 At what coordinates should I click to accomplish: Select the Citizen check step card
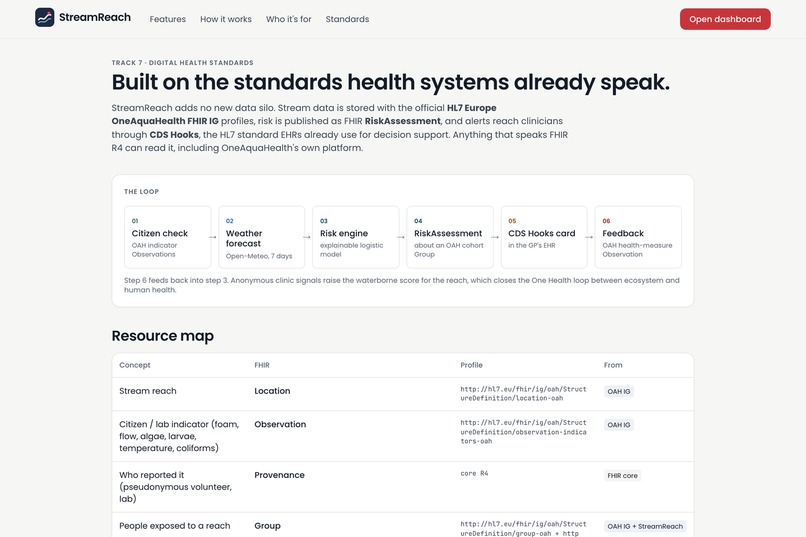point(168,237)
